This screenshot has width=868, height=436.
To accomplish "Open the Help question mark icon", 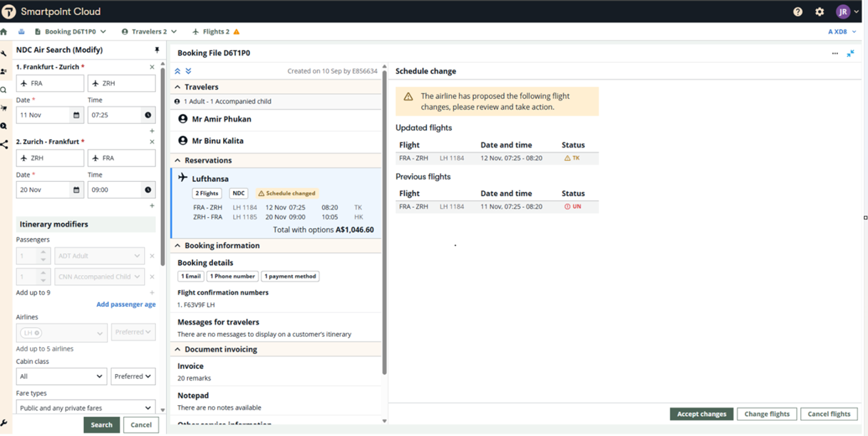I will (x=797, y=12).
